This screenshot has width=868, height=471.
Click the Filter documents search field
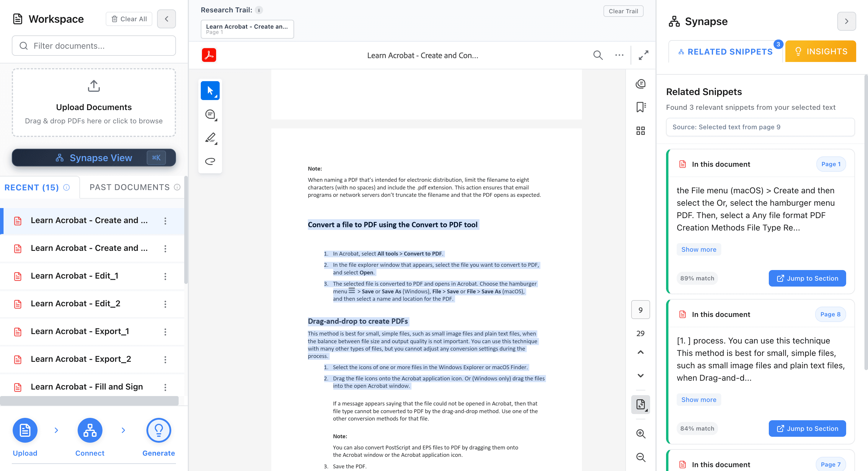click(x=94, y=45)
